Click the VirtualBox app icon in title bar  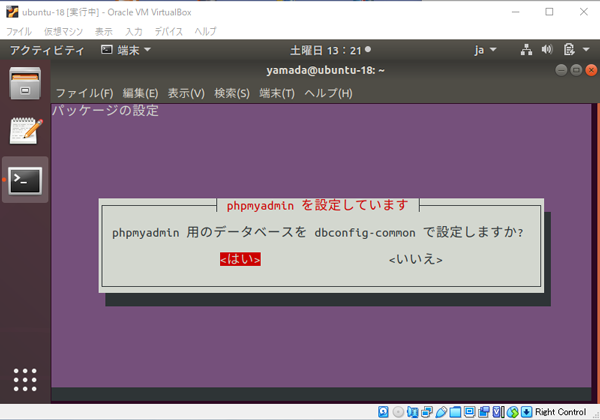[12, 12]
